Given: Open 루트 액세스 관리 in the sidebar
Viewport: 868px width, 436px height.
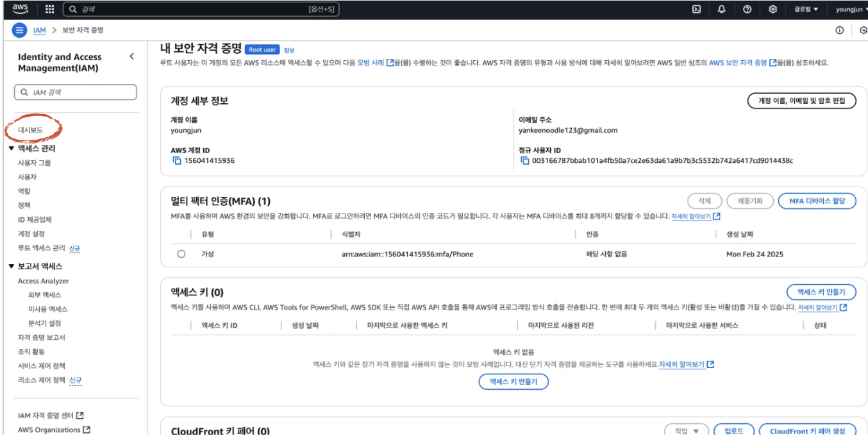Looking at the screenshot, I should coord(42,248).
